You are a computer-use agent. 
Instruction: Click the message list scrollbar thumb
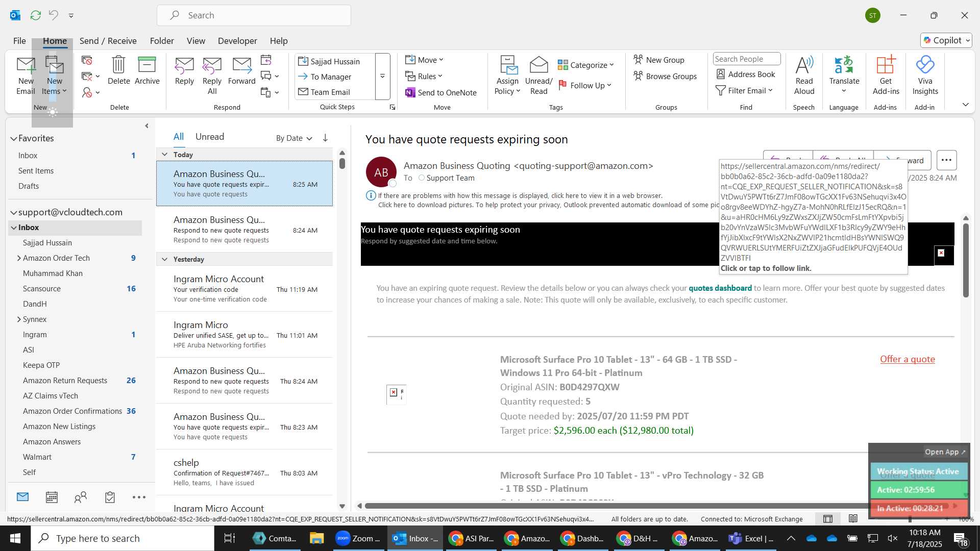coord(342,164)
